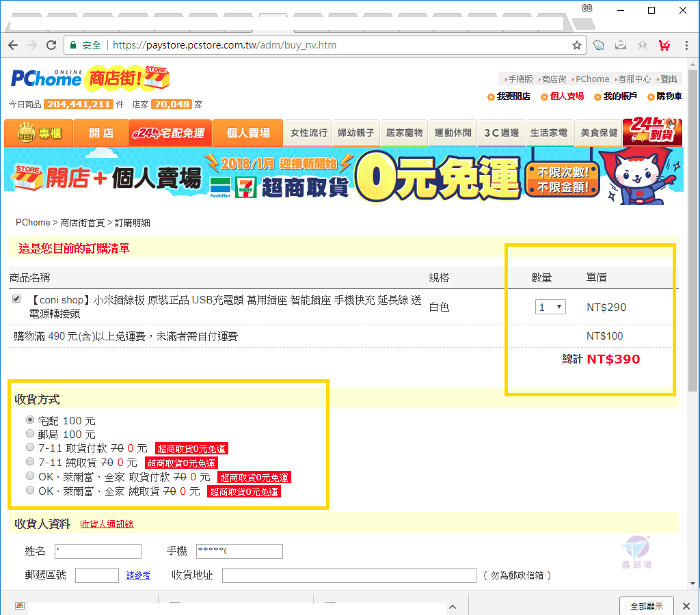Close the downloads bar with X
700x615 pixels.
[x=686, y=606]
